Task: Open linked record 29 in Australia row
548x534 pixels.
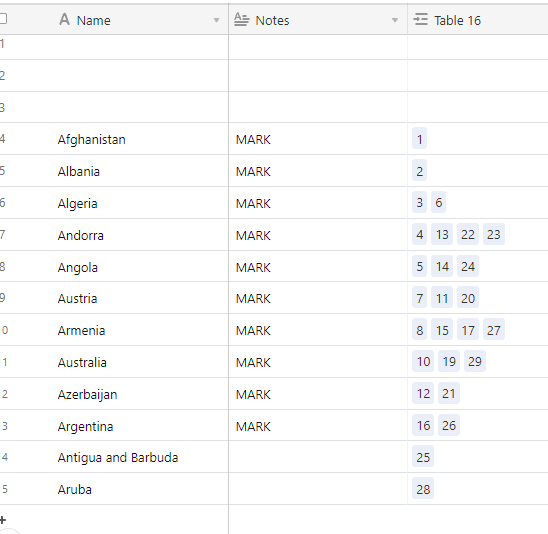Action: (x=475, y=361)
